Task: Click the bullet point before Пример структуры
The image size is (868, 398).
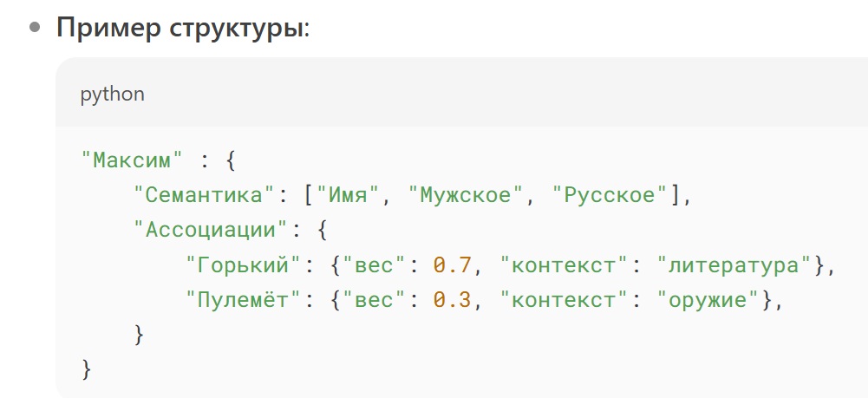Action: [x=35, y=28]
